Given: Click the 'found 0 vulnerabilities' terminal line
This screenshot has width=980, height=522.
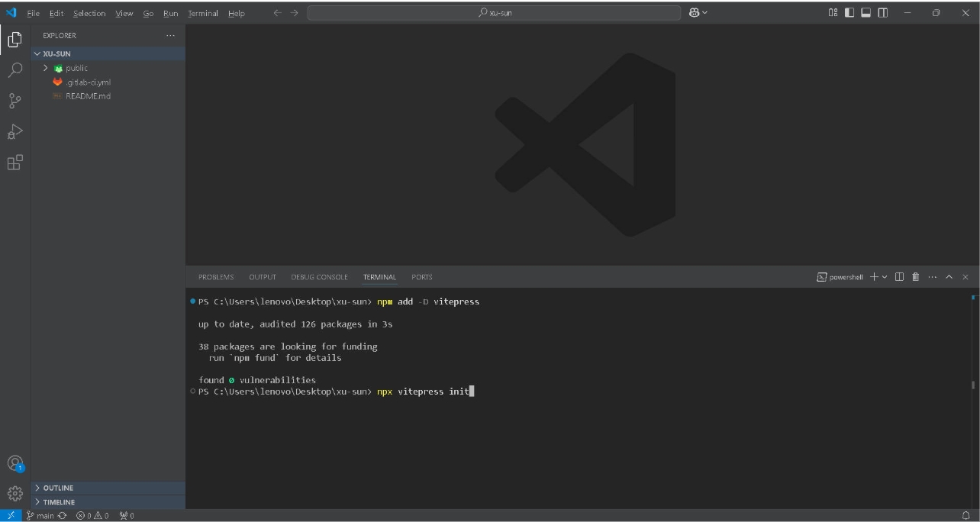Looking at the screenshot, I should (257, 380).
